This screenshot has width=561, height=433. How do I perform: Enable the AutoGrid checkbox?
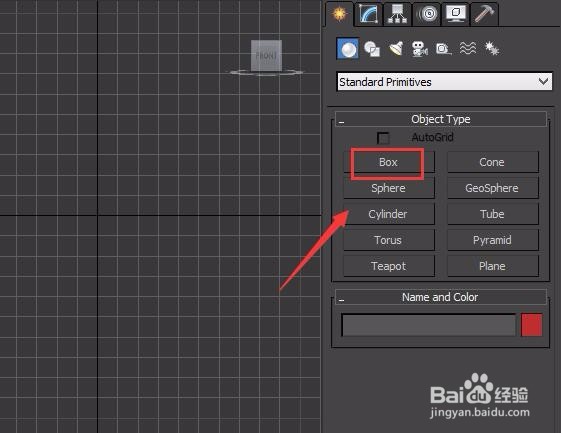(383, 138)
